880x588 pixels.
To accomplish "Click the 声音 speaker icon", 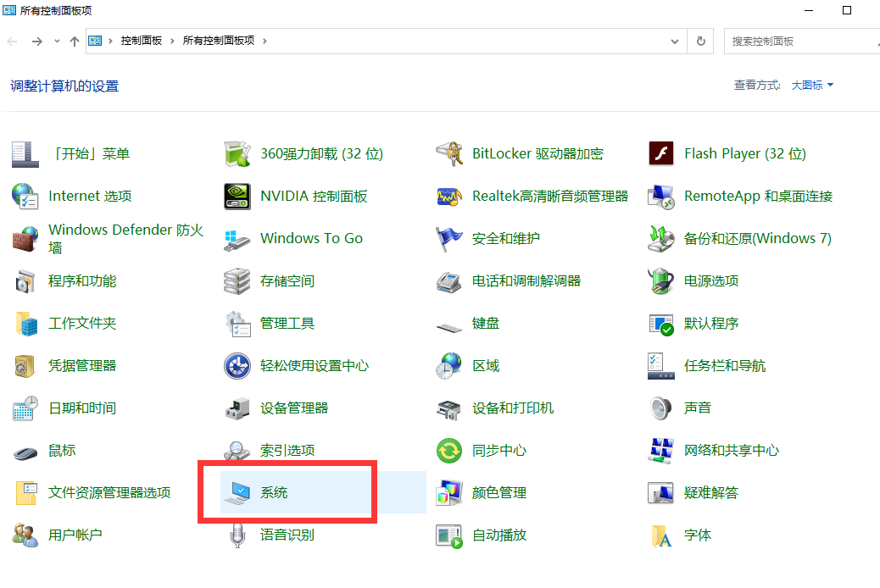I will point(661,408).
